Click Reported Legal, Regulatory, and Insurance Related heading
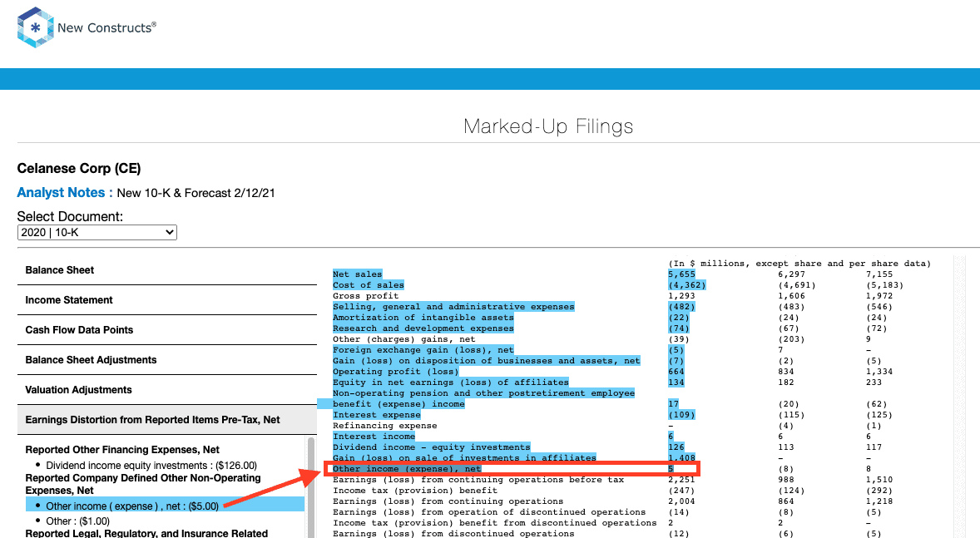Image resolution: width=980 pixels, height=538 pixels. pos(146,533)
